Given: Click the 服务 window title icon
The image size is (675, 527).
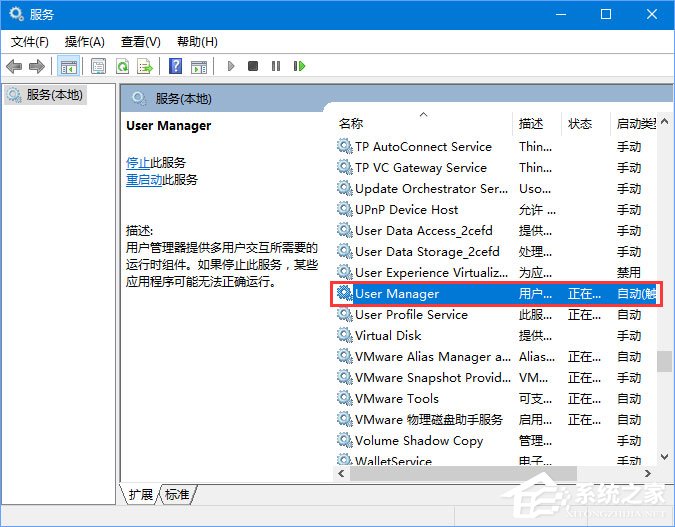Looking at the screenshot, I should tap(16, 14).
